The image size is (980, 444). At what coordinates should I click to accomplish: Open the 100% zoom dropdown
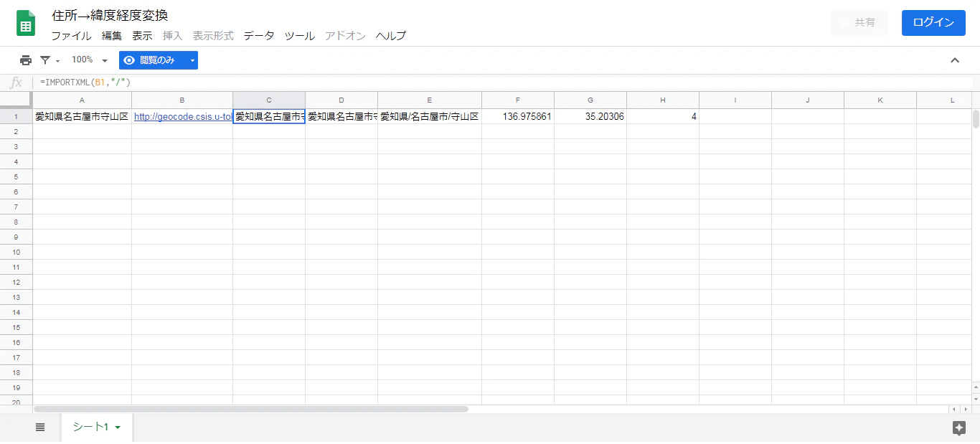click(x=90, y=60)
